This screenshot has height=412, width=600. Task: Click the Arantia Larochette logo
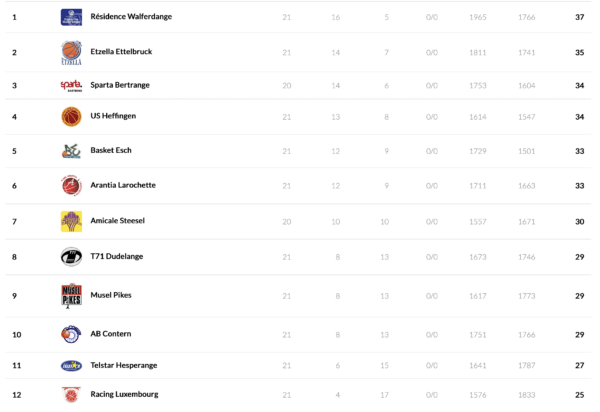tap(71, 185)
